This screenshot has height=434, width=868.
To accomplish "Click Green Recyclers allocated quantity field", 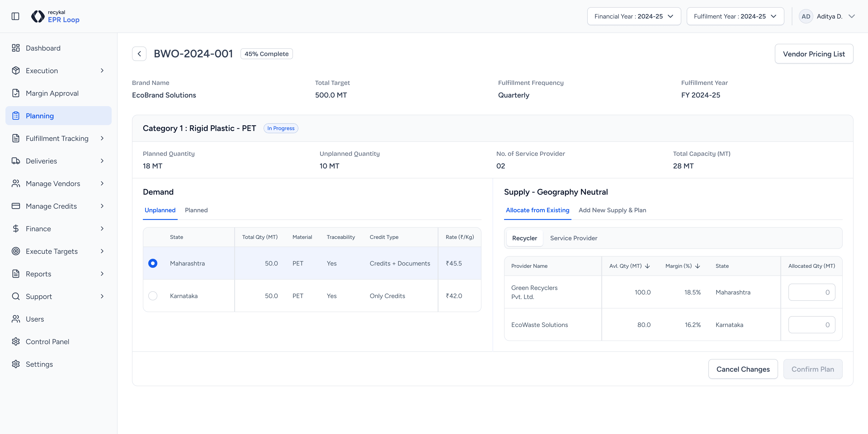I will tap(811, 292).
